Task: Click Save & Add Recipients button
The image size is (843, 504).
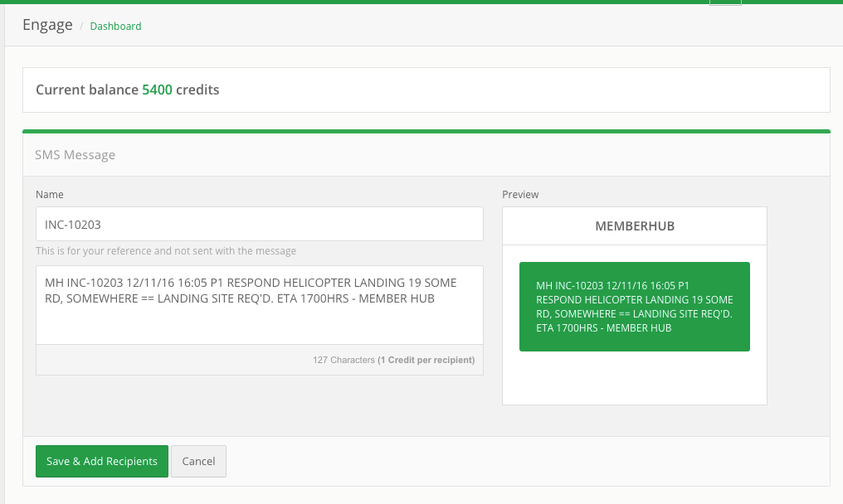Action: click(102, 461)
